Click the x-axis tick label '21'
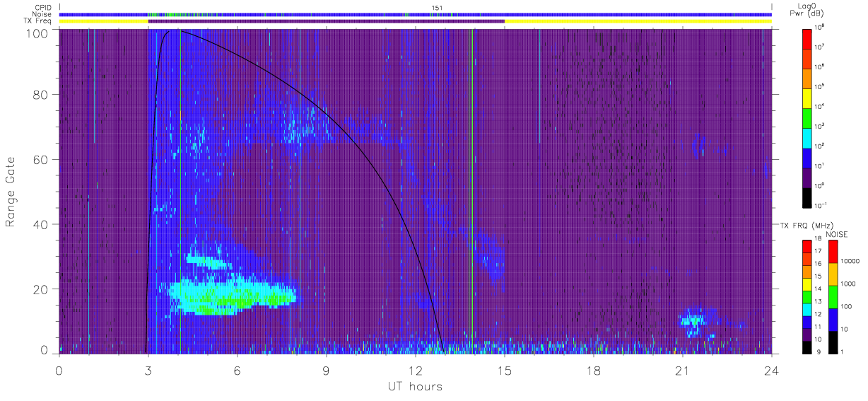The image size is (868, 401). pyautogui.click(x=683, y=370)
